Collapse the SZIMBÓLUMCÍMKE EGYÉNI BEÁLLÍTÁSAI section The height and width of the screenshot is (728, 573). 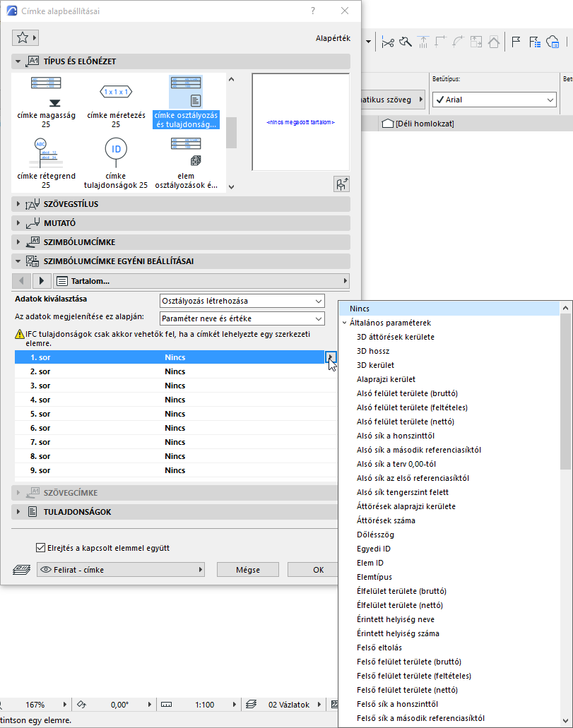coord(16,260)
